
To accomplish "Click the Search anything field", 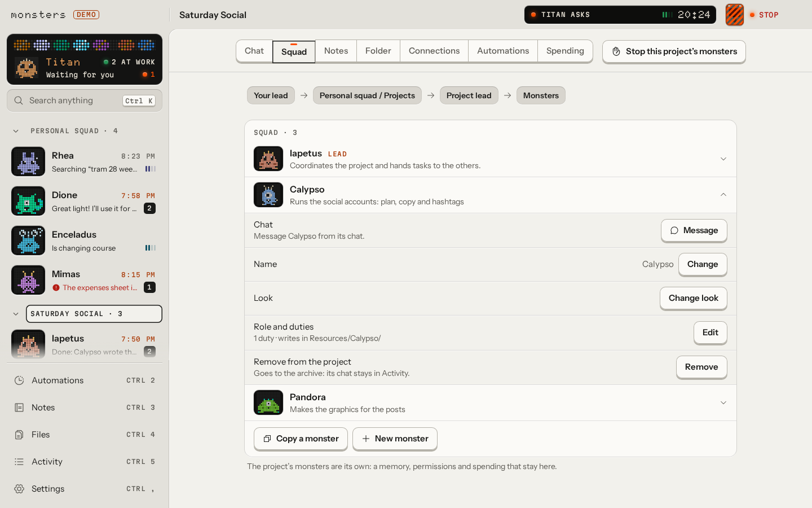I will [x=85, y=100].
